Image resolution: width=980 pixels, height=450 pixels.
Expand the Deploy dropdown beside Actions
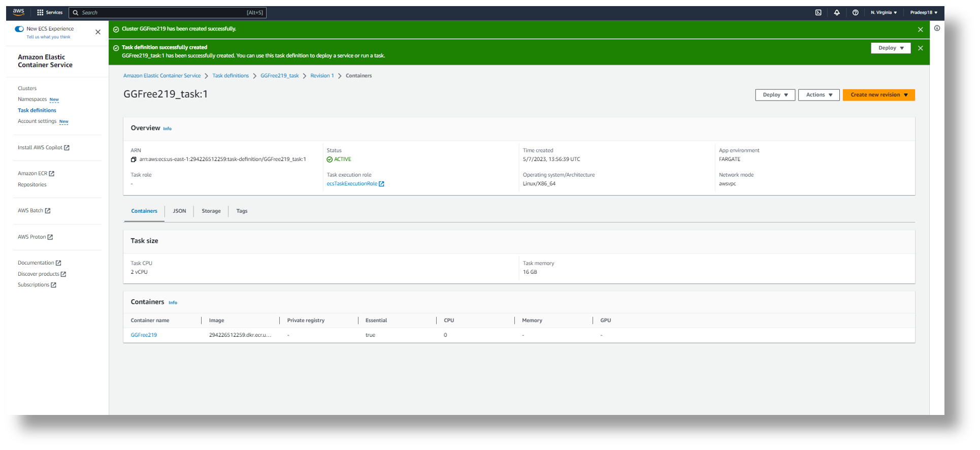[x=775, y=95]
